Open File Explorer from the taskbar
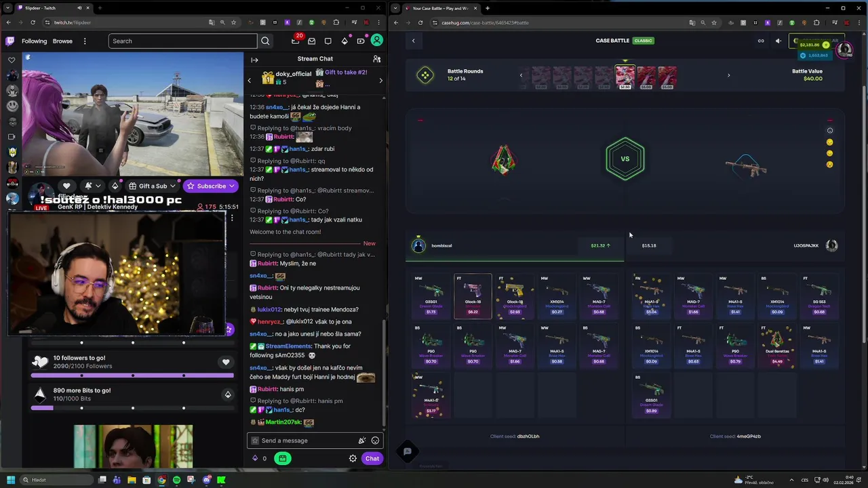868x488 pixels. coord(132,480)
